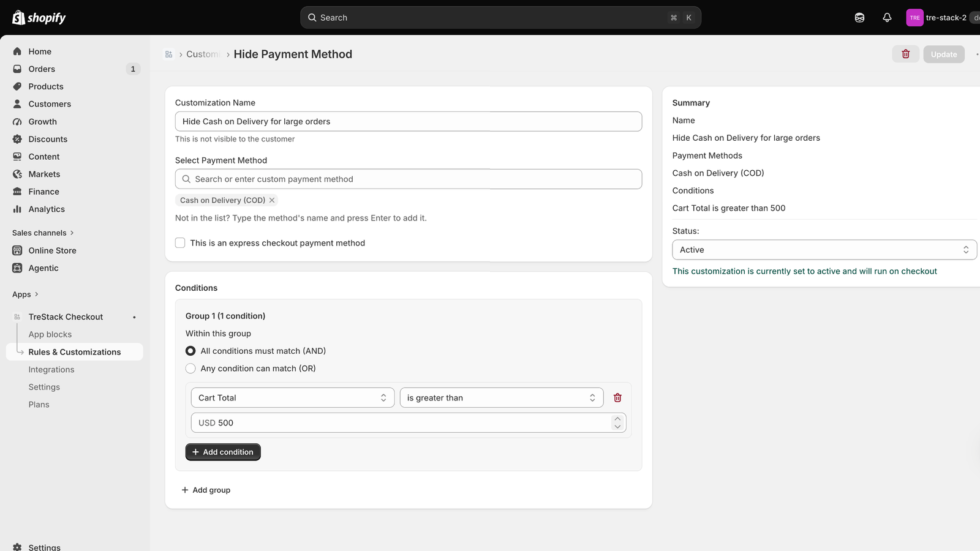Click the Online Store icon
The image size is (980, 551).
click(17, 250)
